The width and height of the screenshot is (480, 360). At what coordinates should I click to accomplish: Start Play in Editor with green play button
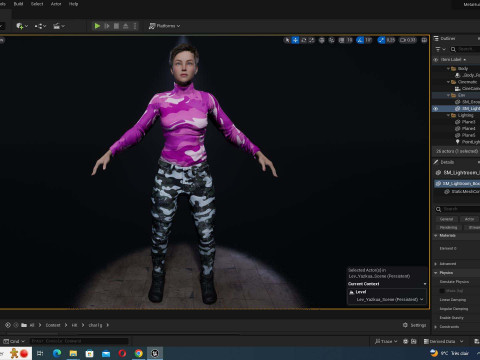tap(97, 26)
